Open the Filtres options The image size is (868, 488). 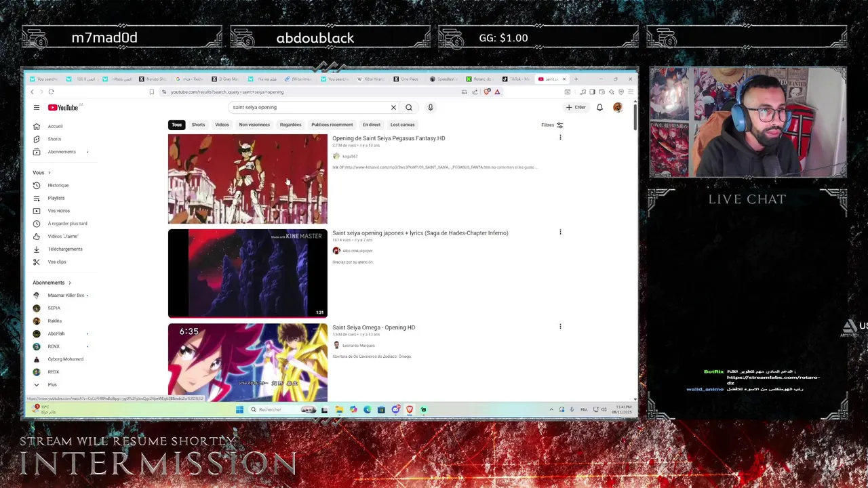click(x=552, y=125)
